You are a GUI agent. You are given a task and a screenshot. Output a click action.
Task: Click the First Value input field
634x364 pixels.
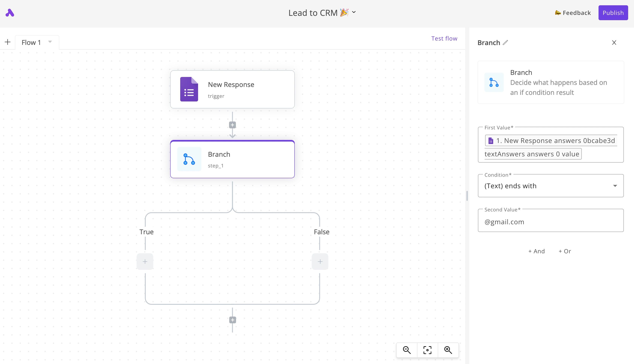551,145
